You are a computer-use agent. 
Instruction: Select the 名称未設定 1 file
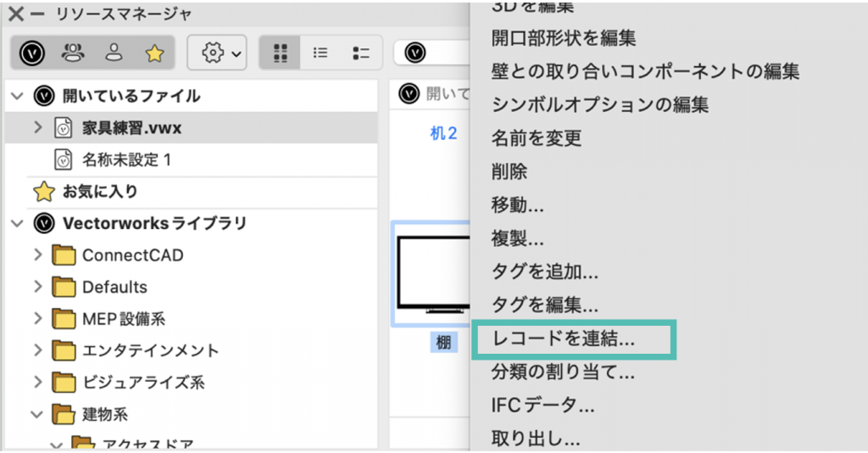[x=125, y=159]
